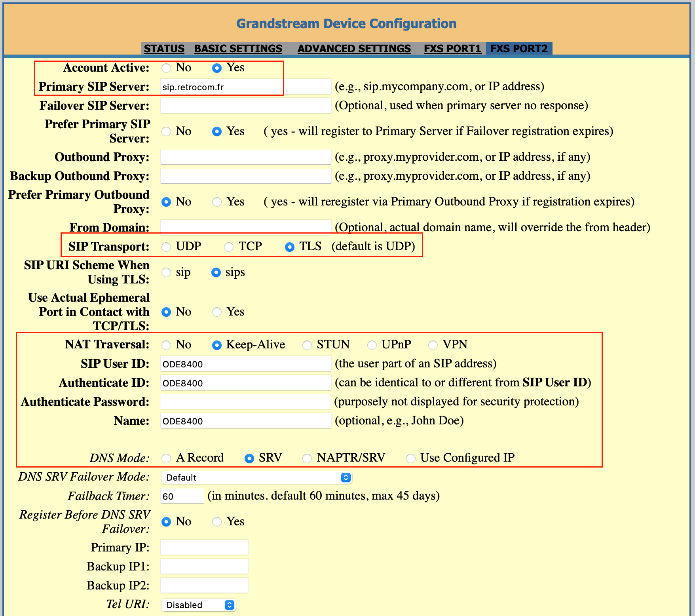Choose NAPTR/SRV DNS Mode

coord(307,458)
